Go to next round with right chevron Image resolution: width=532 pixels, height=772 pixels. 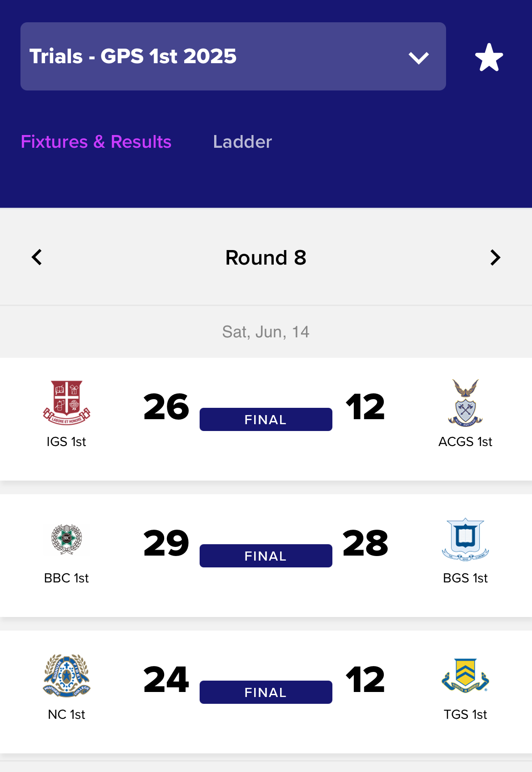tap(495, 257)
